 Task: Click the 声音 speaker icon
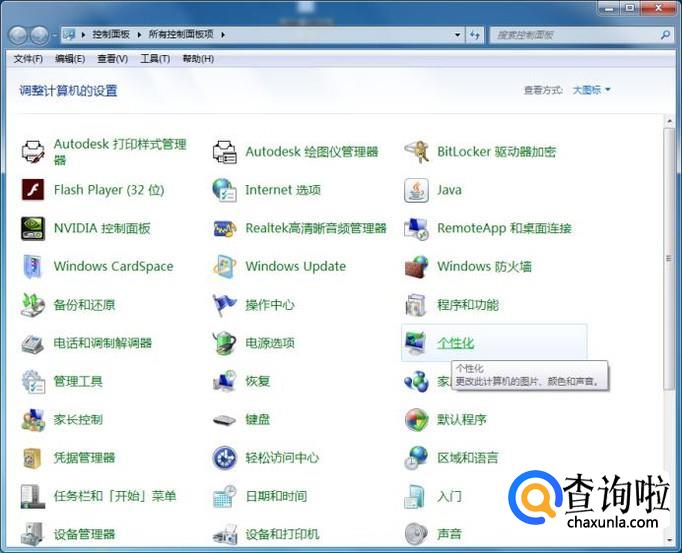point(417,534)
